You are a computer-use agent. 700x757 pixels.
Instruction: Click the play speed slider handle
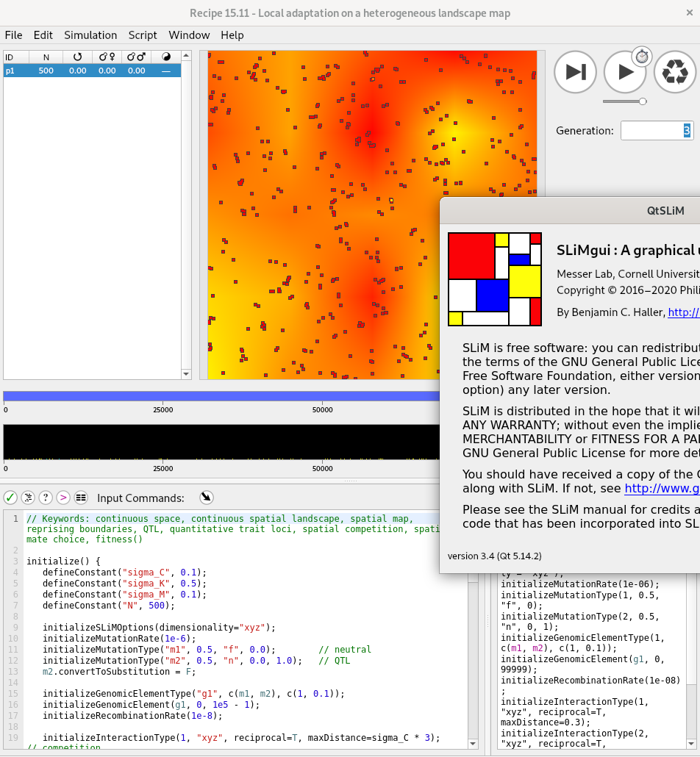(x=643, y=101)
